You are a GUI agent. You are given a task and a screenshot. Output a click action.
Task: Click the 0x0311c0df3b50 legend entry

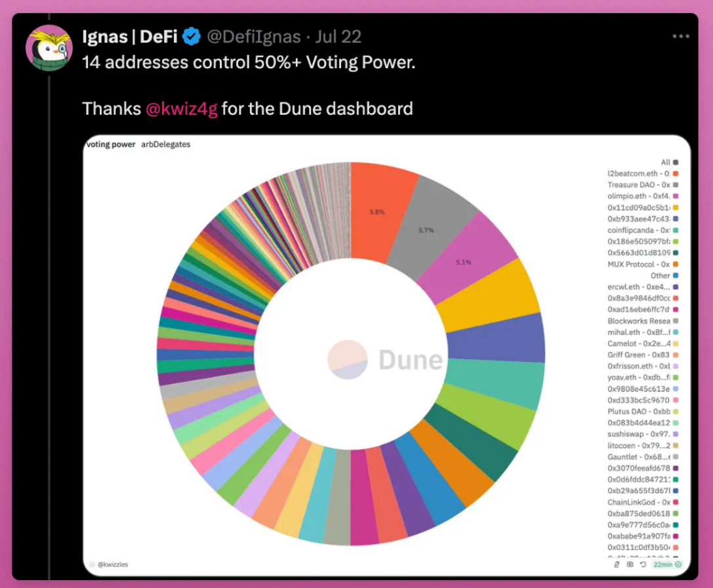point(643,547)
